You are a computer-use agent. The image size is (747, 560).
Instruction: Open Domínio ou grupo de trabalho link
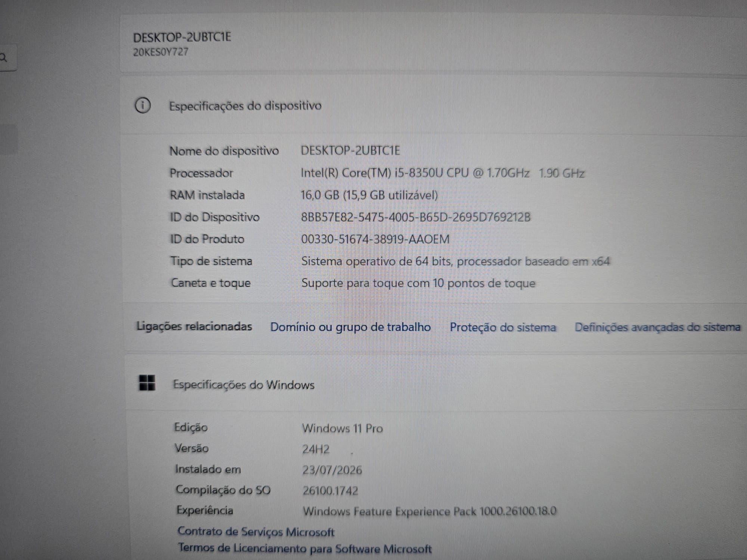coord(350,327)
